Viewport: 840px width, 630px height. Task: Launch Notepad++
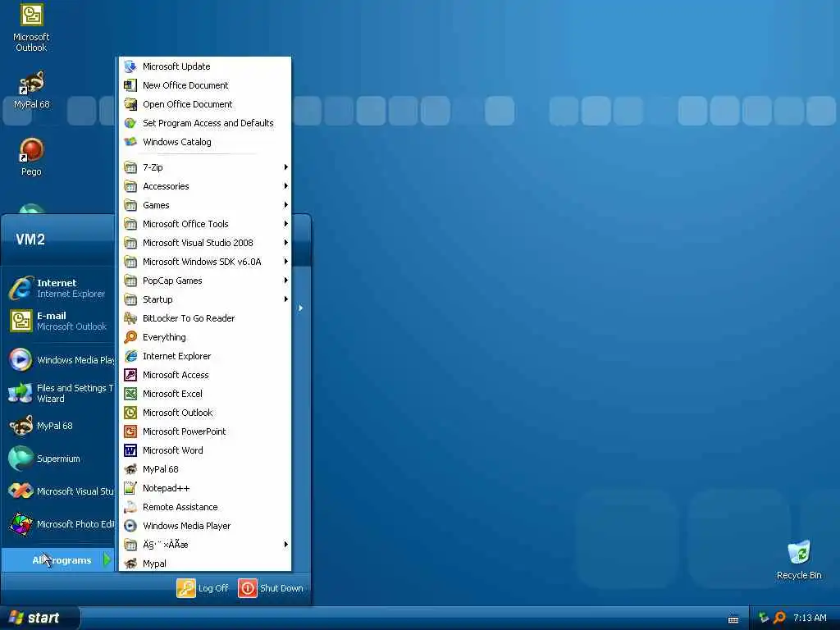[x=205, y=488]
